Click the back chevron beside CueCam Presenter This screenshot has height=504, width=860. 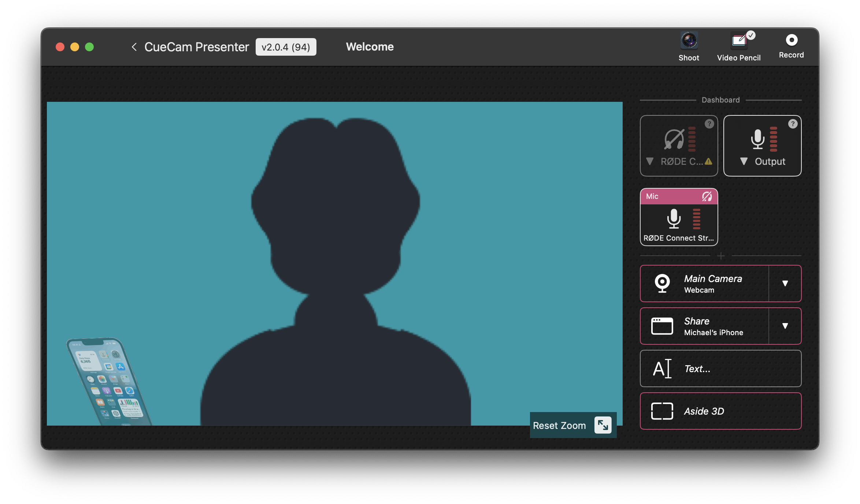pos(134,47)
